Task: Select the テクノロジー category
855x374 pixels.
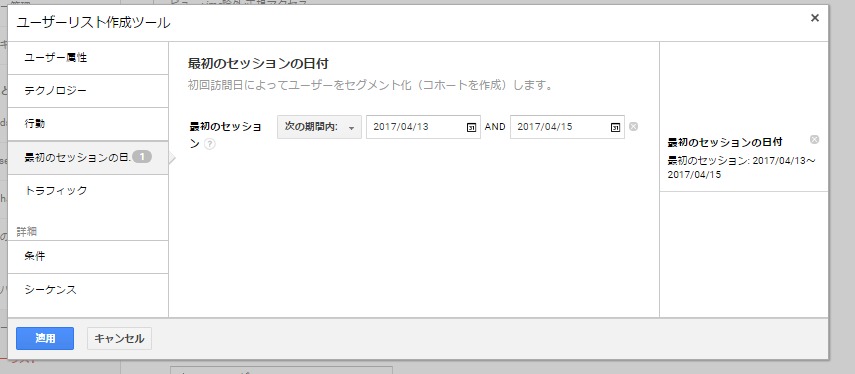Action: coord(88,91)
